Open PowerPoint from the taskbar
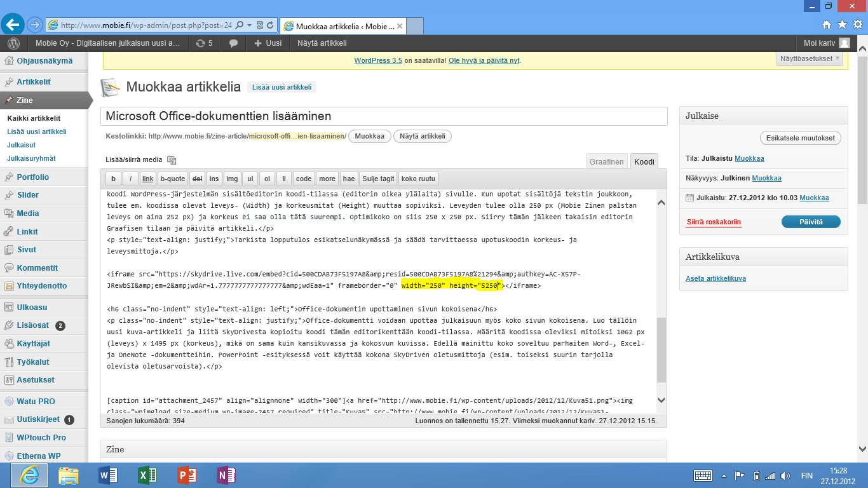Screen dimensions: 868x488 click(x=187, y=475)
